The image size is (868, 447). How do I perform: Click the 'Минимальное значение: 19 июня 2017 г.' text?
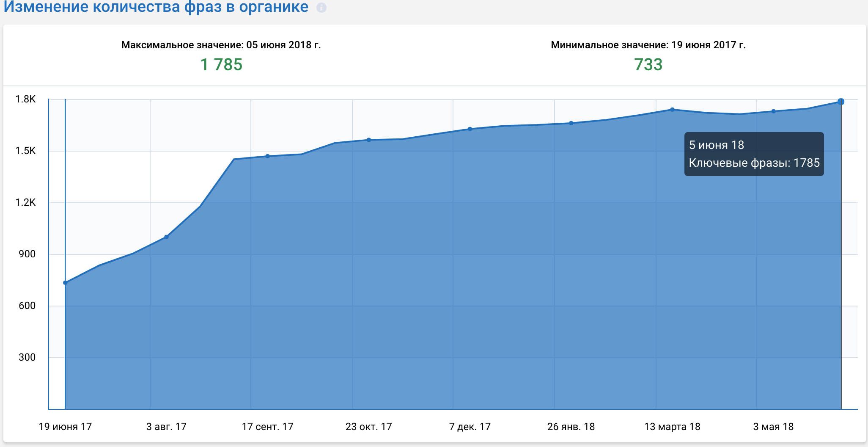point(648,45)
